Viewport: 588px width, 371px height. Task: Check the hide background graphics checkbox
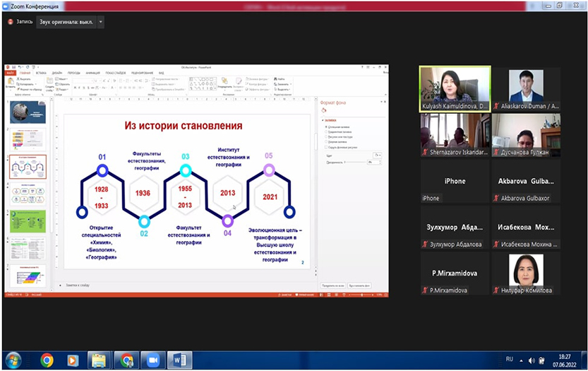click(x=325, y=146)
